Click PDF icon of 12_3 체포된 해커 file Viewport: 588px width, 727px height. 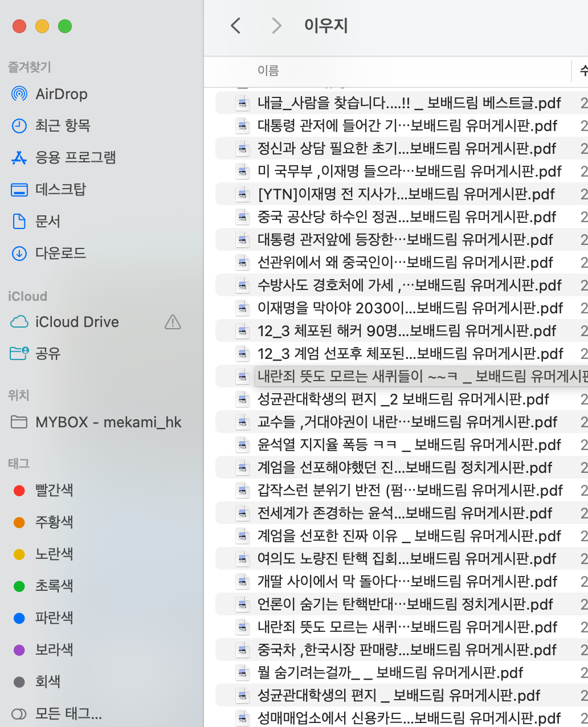click(x=243, y=331)
